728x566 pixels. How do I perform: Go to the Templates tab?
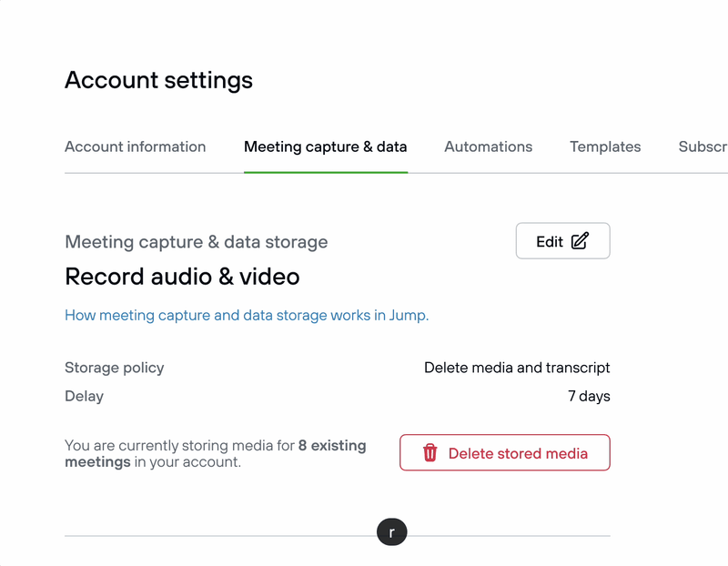(x=605, y=147)
